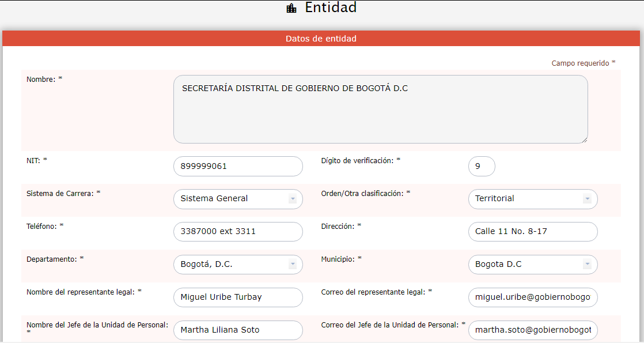Select the Correo del representante legal field

click(x=532, y=297)
